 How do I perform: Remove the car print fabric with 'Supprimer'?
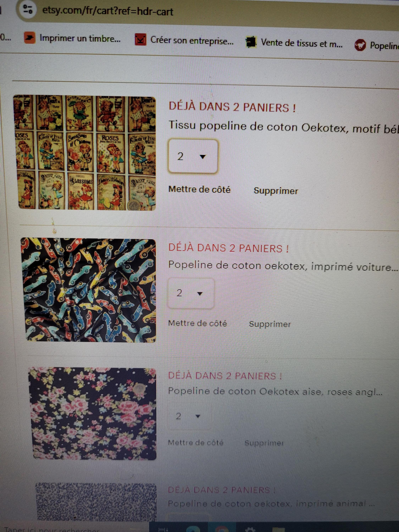(270, 324)
